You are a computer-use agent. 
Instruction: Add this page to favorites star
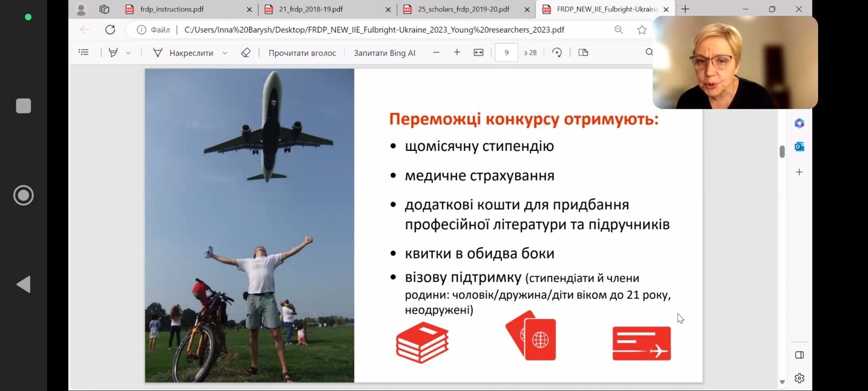click(x=642, y=30)
